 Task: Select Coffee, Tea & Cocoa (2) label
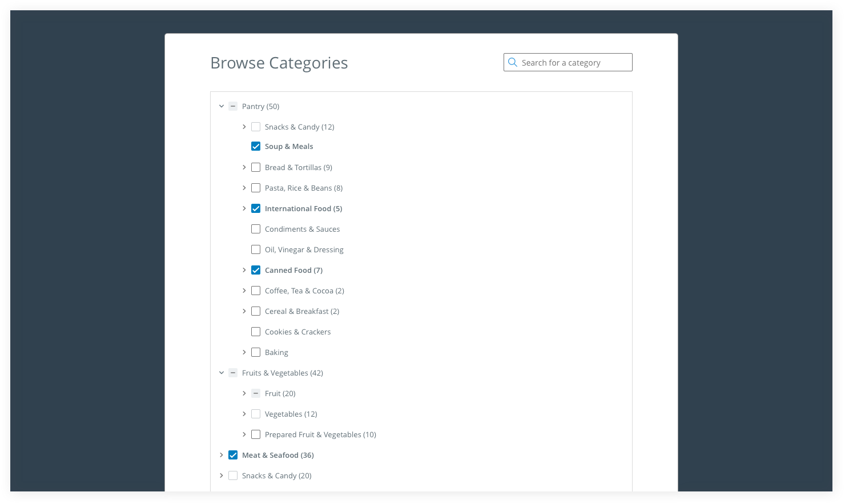point(304,291)
